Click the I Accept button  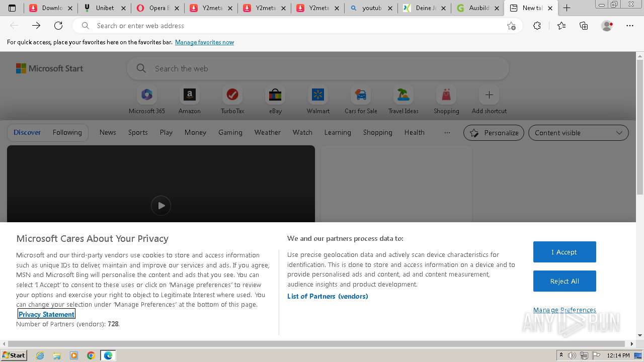(565, 252)
